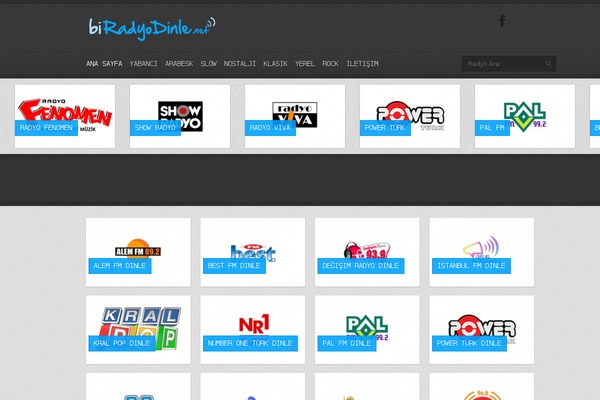The width and height of the screenshot is (600, 400).
Task: Open Power Türk Dinle link
Action: (x=469, y=343)
